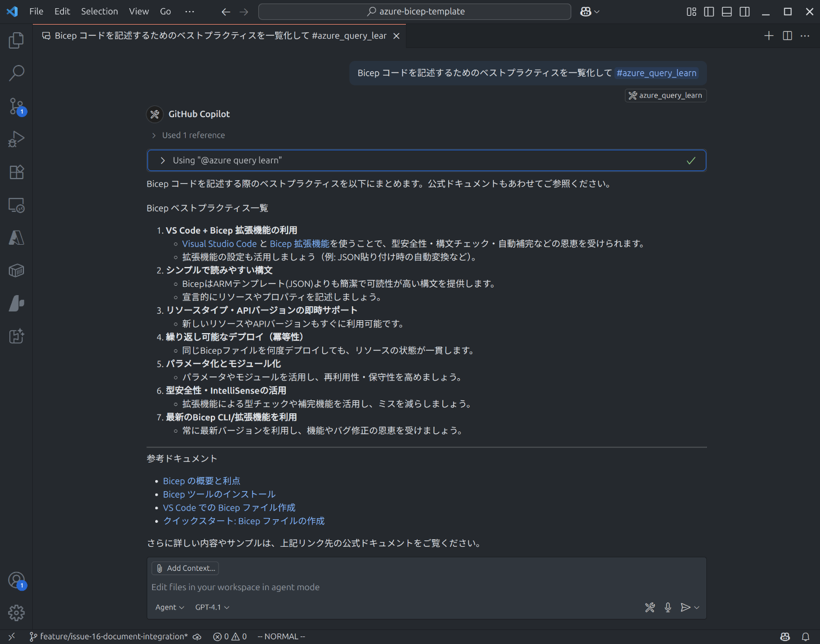Open Copilot chat menu in title bar

click(x=589, y=12)
